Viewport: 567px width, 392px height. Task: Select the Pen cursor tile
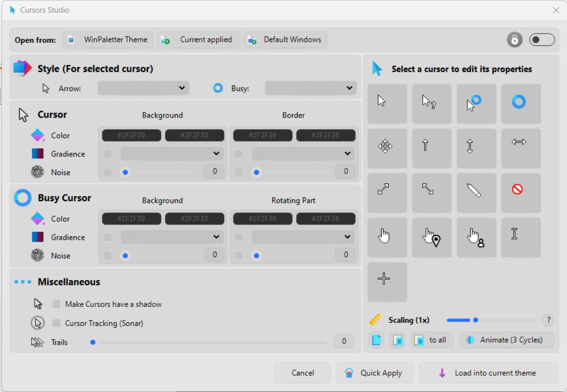(476, 192)
